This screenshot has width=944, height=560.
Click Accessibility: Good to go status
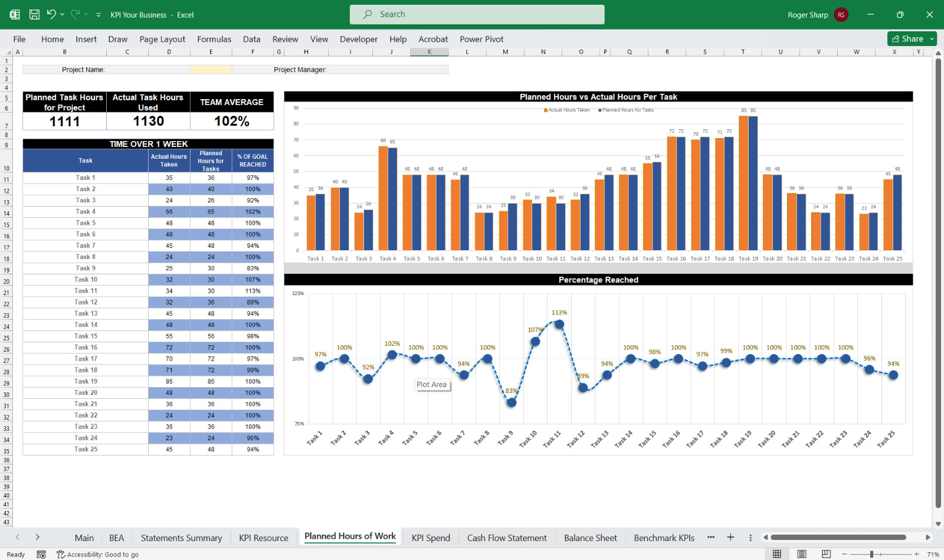(97, 554)
